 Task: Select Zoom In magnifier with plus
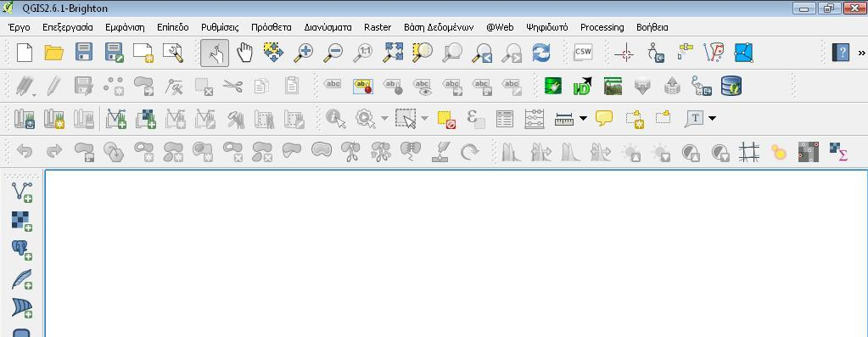pos(304,53)
